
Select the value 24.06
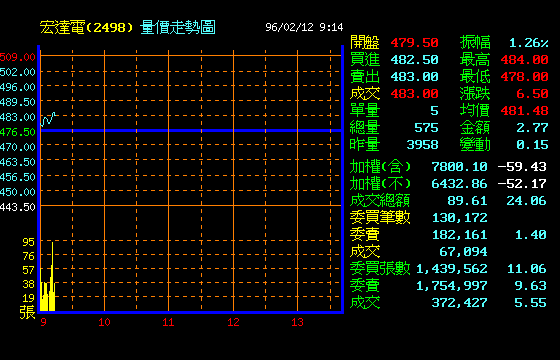pyautogui.click(x=526, y=201)
